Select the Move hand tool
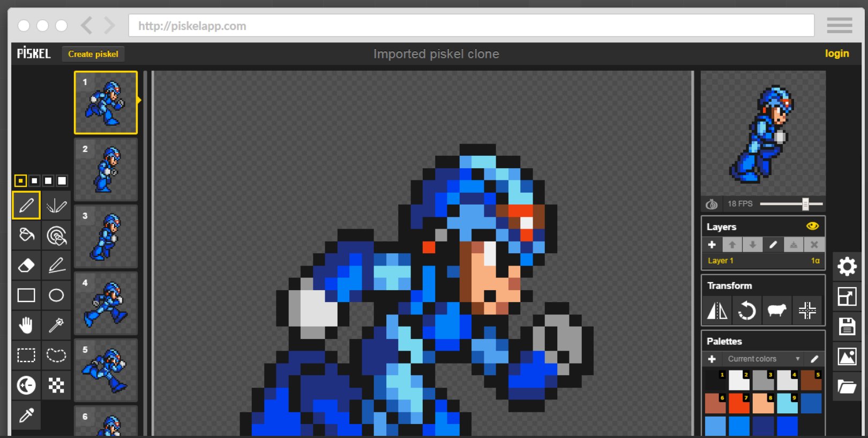 click(26, 325)
